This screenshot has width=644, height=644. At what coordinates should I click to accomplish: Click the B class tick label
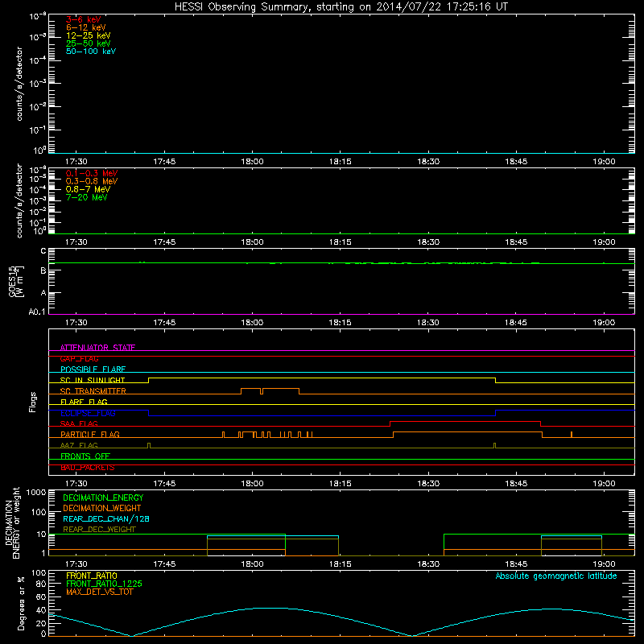(43, 270)
